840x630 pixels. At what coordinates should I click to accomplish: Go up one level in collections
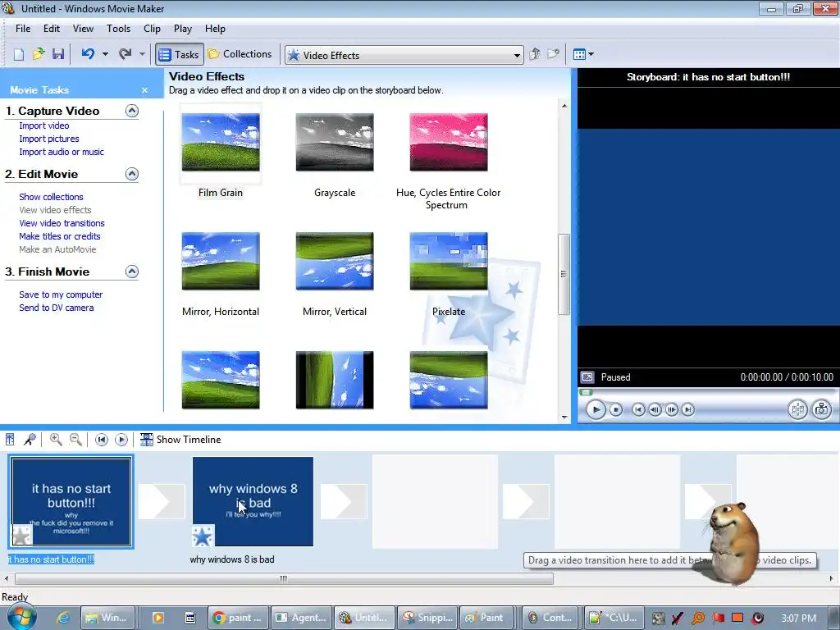click(534, 54)
